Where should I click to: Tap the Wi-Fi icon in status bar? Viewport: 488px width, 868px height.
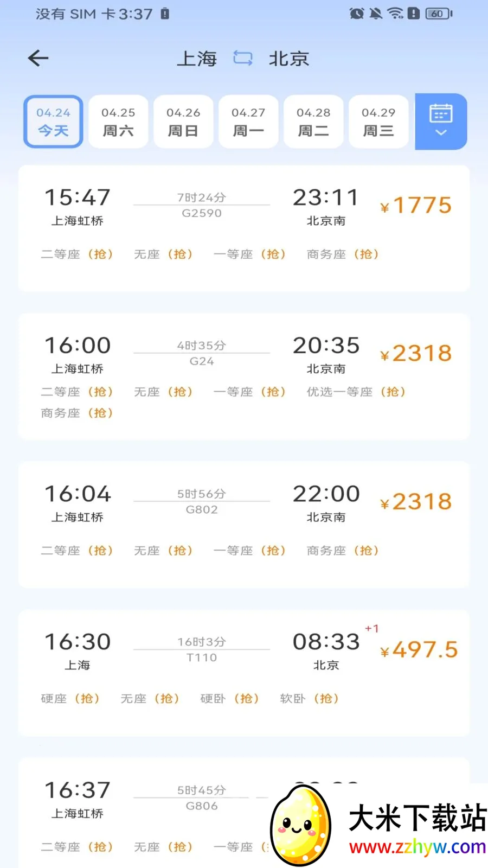[x=396, y=14]
